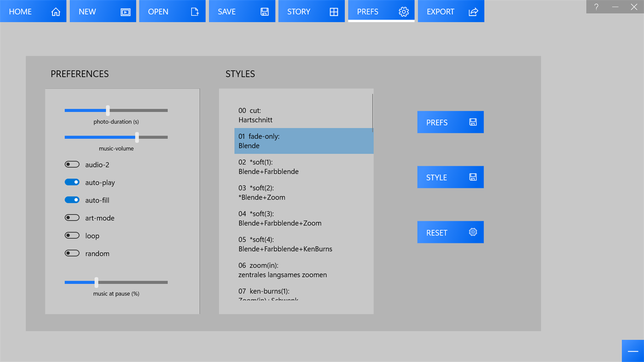Click the save icon on the STYLE button
This screenshot has width=644, height=362.
pos(472,177)
